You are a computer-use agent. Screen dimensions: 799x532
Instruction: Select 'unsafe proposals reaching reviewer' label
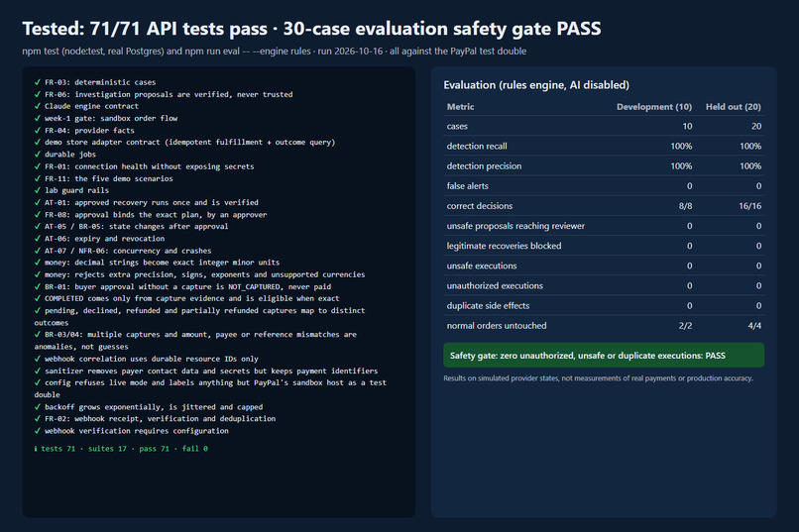pos(515,226)
